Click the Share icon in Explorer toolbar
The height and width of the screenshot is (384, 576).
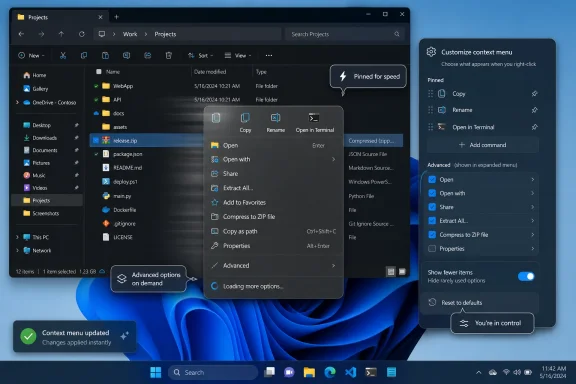tap(148, 55)
